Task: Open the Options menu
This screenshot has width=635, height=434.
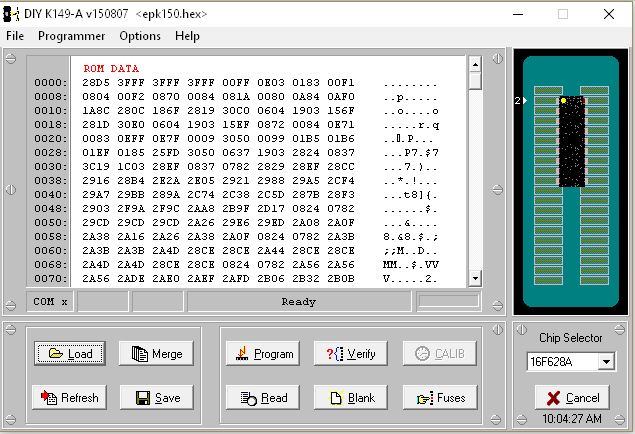Action: 140,36
